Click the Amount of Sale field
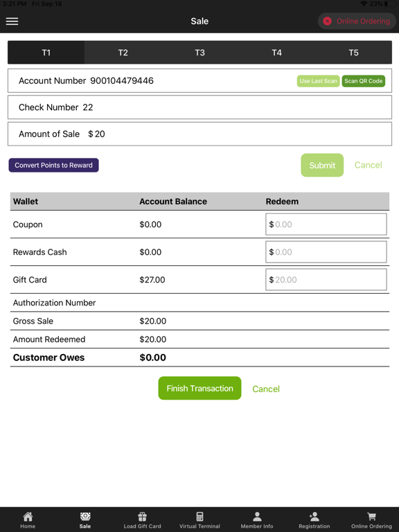This screenshot has width=399, height=532. [199, 134]
